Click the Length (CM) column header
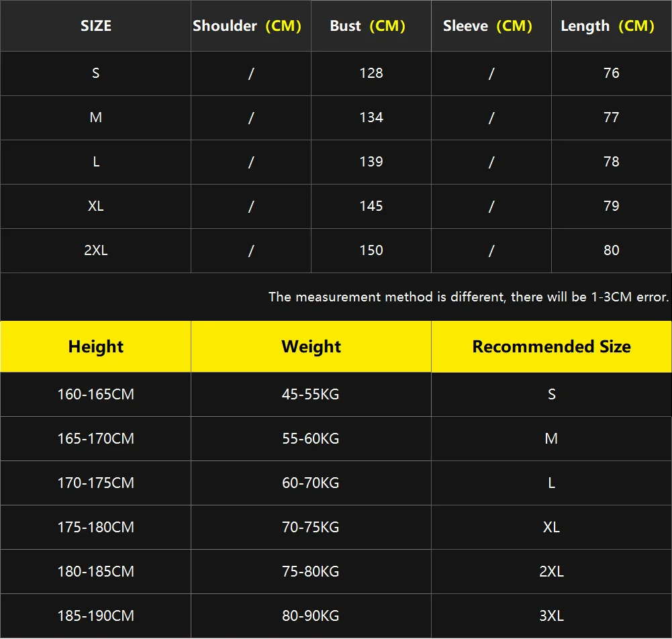The image size is (672, 639). [611, 26]
